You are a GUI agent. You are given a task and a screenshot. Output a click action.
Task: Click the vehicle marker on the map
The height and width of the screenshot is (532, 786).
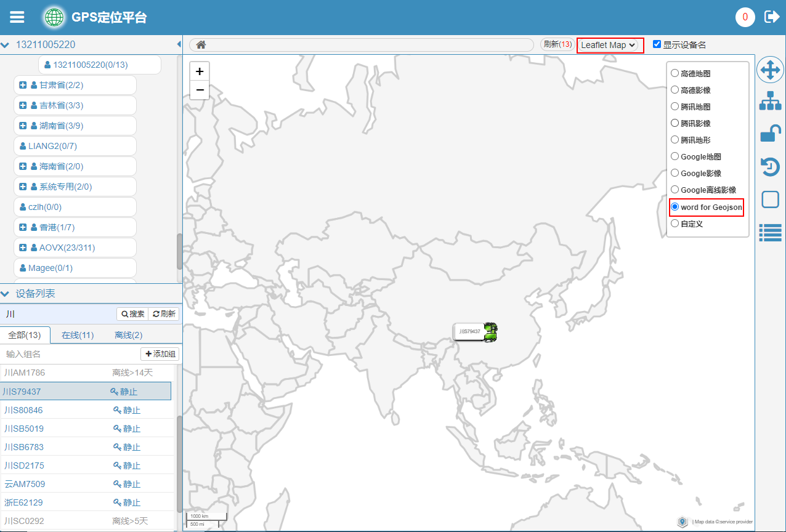tap(490, 331)
